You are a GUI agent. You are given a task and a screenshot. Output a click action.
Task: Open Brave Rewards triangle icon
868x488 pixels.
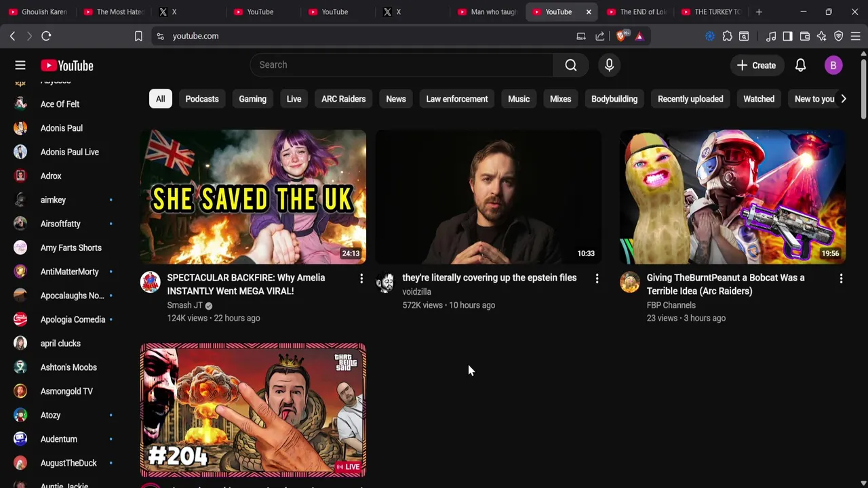[639, 36]
